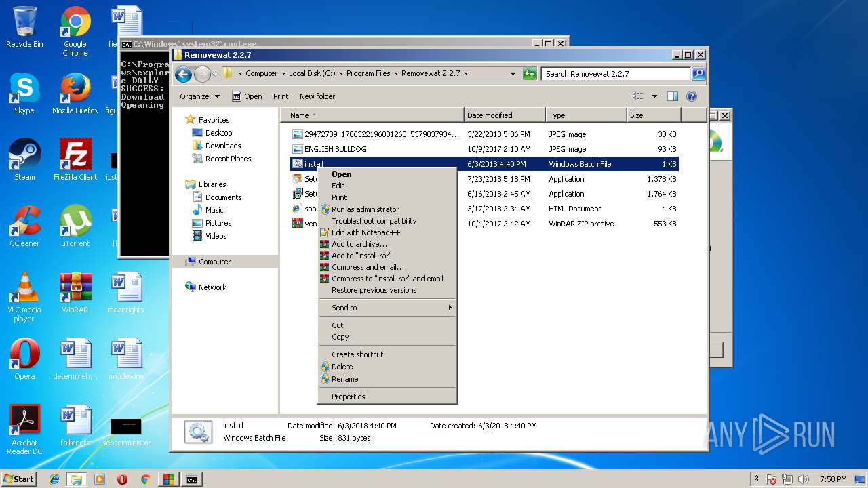Click the Open toolbar button
Screen dimensions: 868x488
(247, 96)
